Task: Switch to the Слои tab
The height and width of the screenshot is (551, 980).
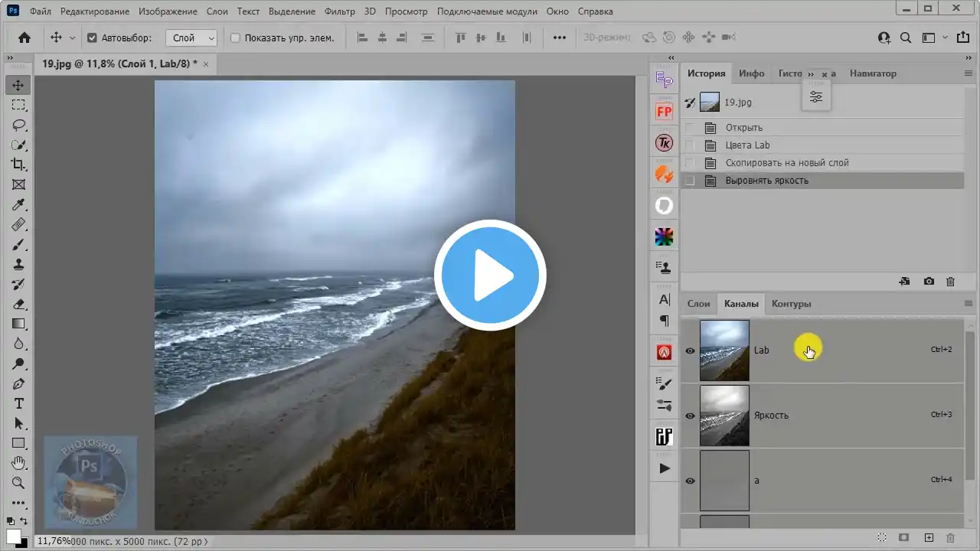Action: tap(698, 304)
